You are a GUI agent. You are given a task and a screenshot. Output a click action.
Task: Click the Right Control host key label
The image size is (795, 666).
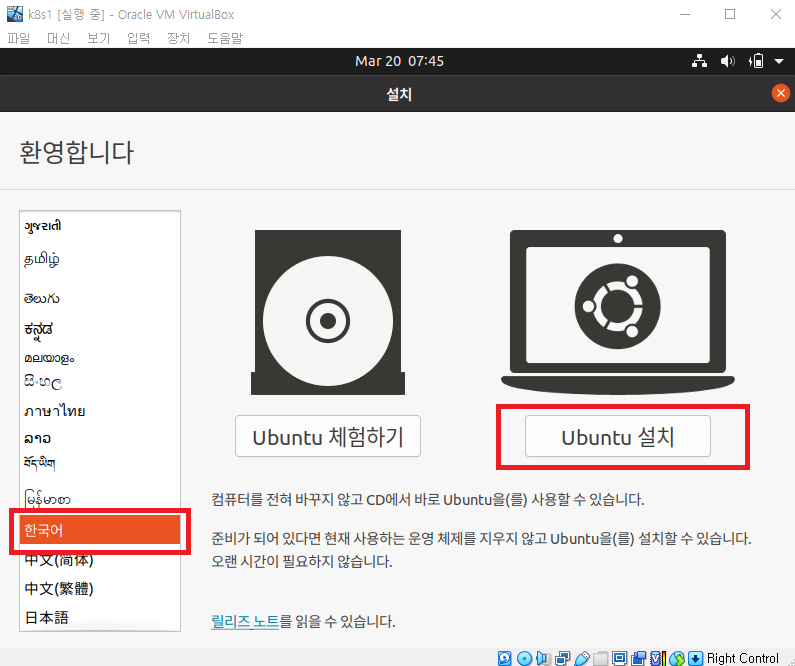click(x=743, y=658)
